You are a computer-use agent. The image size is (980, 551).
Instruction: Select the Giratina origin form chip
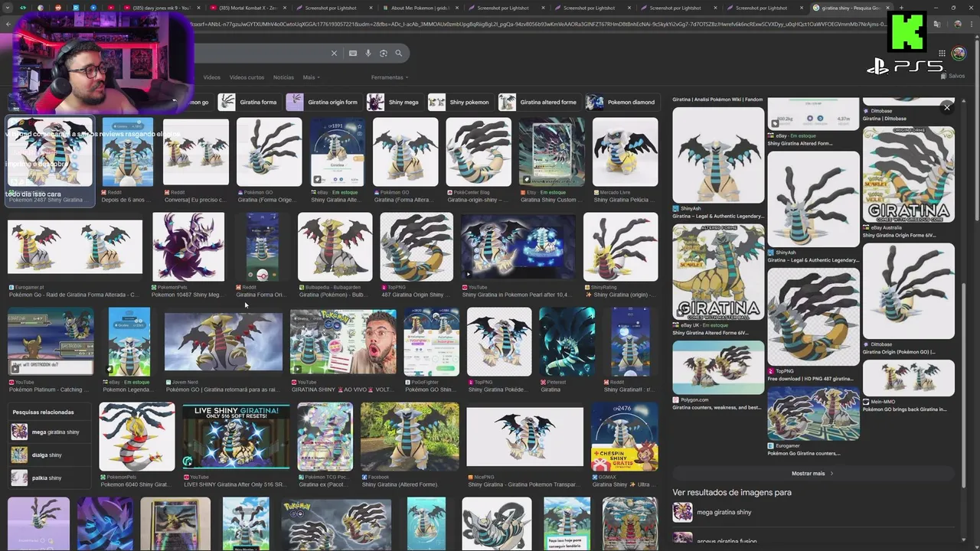[323, 102]
